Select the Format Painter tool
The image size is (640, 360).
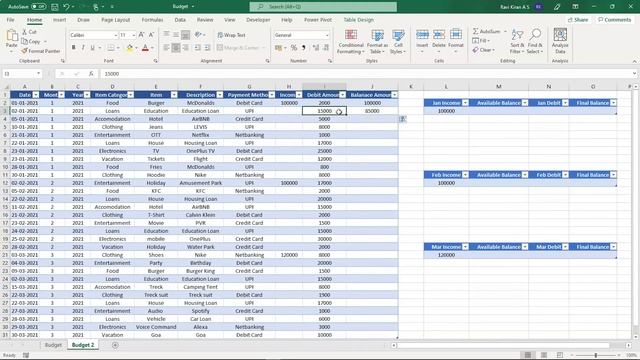[41, 51]
